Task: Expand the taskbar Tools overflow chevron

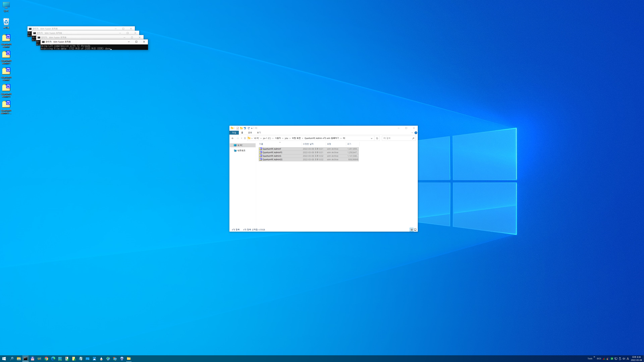Action: click(594, 357)
